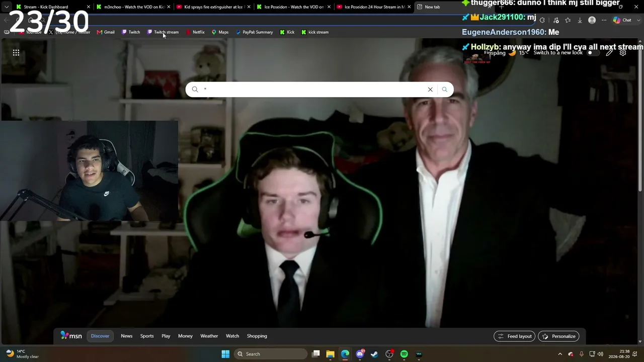Open the Kick bookmark
Viewport: 644px width, 362px height.
pos(287,32)
